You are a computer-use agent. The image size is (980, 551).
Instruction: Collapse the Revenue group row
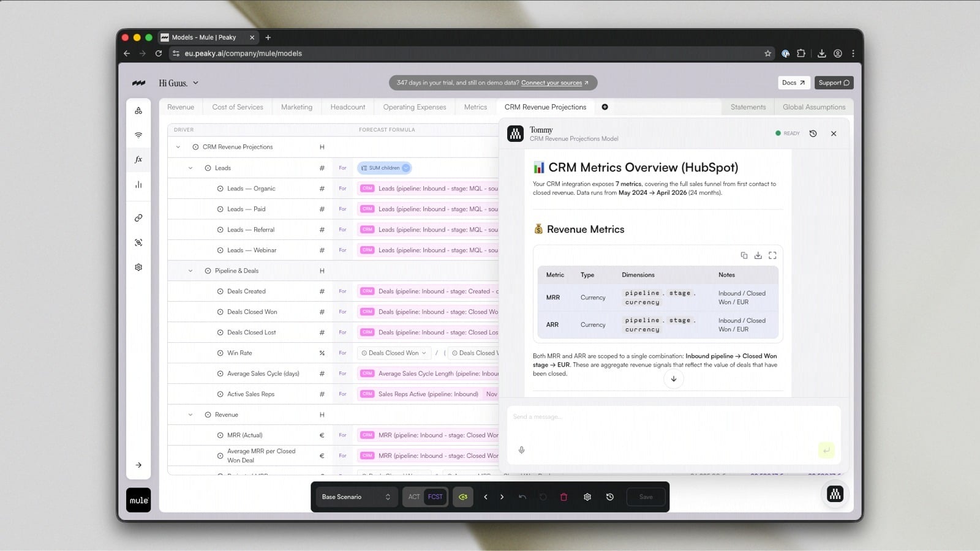pos(190,415)
